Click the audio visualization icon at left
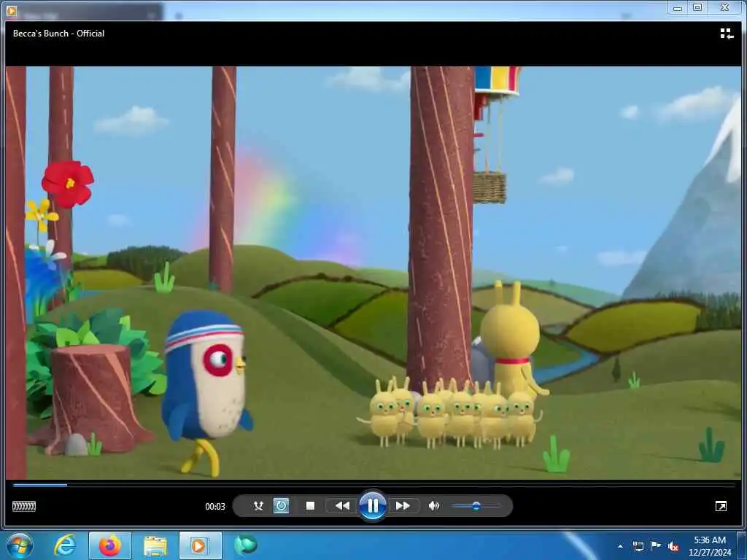Image resolution: width=747 pixels, height=560 pixels. (x=24, y=506)
